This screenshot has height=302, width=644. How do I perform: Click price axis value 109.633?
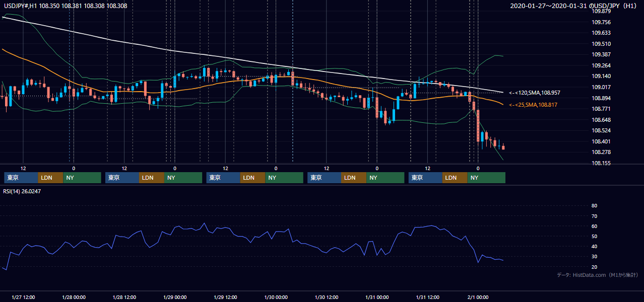point(601,33)
